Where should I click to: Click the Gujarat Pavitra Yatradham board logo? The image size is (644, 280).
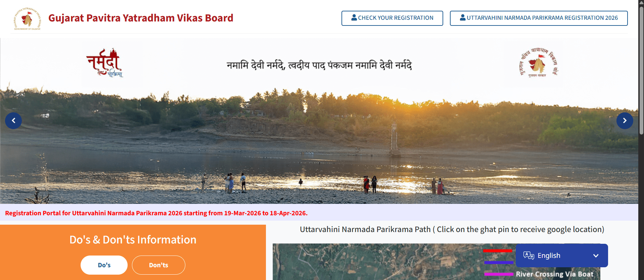(x=27, y=19)
